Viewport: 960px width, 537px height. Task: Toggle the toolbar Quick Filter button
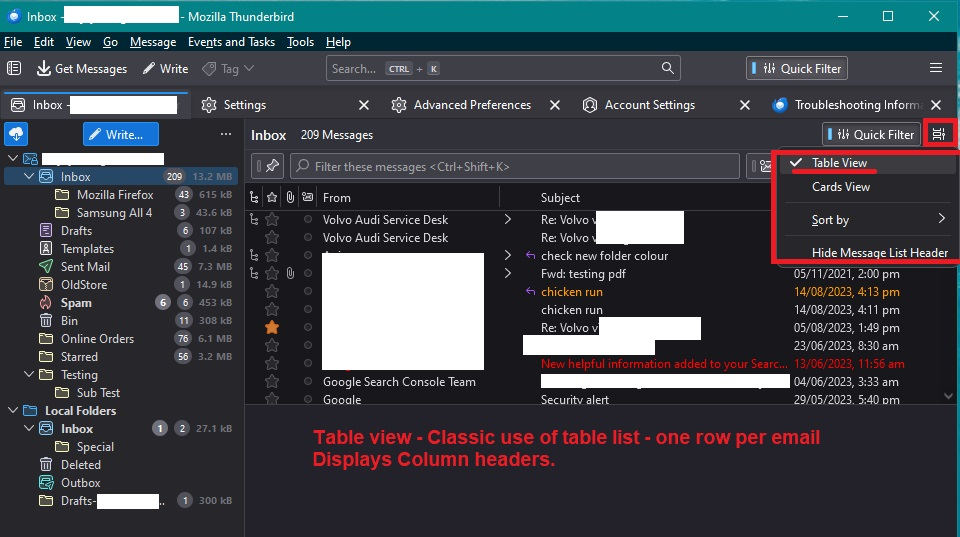click(797, 69)
